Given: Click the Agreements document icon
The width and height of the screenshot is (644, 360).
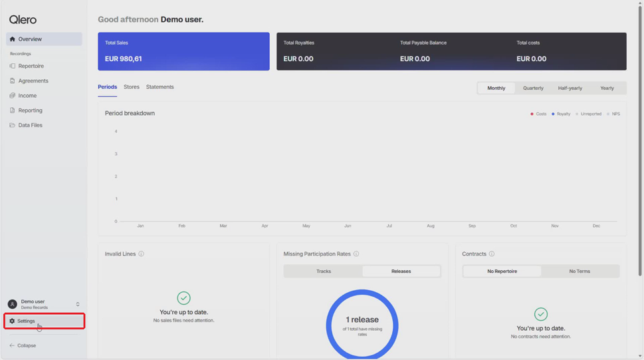Looking at the screenshot, I should click(13, 81).
